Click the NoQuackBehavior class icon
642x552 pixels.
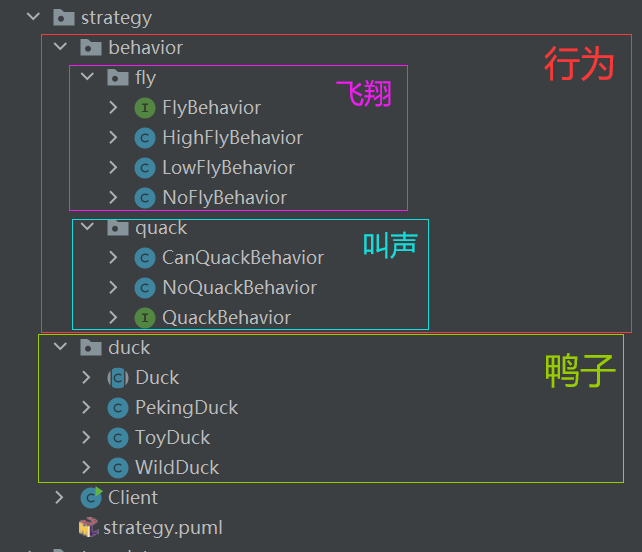145,288
